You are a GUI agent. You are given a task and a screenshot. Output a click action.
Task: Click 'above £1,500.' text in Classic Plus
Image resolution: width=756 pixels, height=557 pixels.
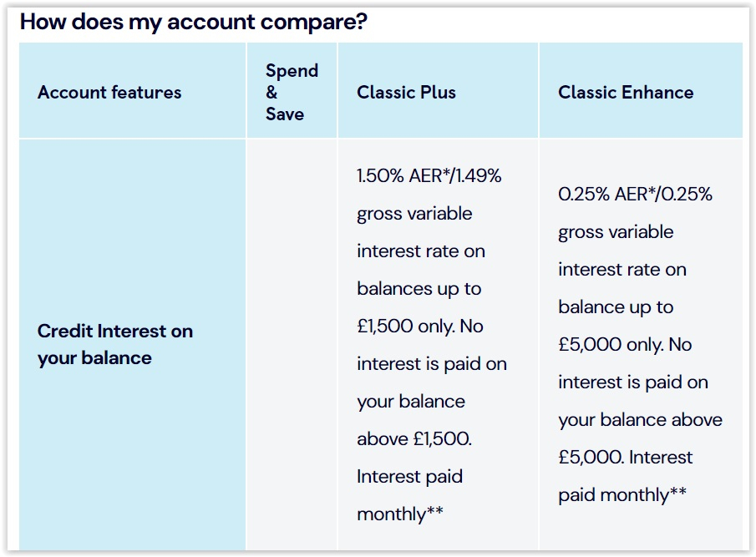click(x=414, y=439)
